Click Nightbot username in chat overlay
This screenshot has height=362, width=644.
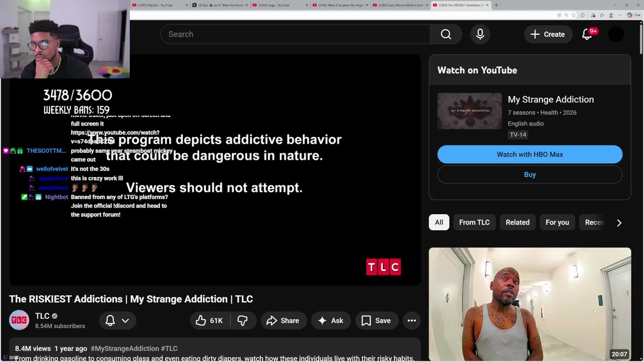tap(56, 197)
